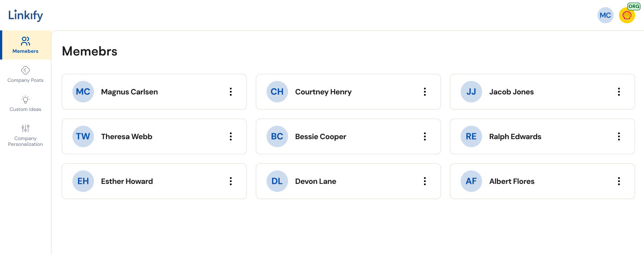Click Albert Flores's AF avatar

(471, 181)
